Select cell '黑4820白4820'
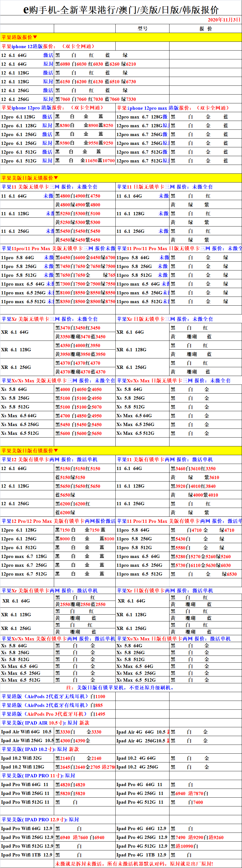242x868 pixels. 85,784
